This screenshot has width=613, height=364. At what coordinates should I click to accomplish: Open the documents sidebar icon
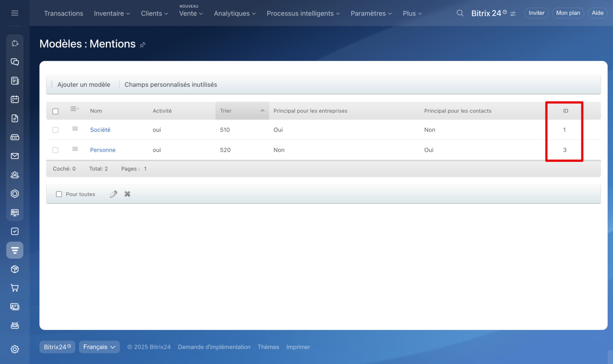(x=15, y=118)
